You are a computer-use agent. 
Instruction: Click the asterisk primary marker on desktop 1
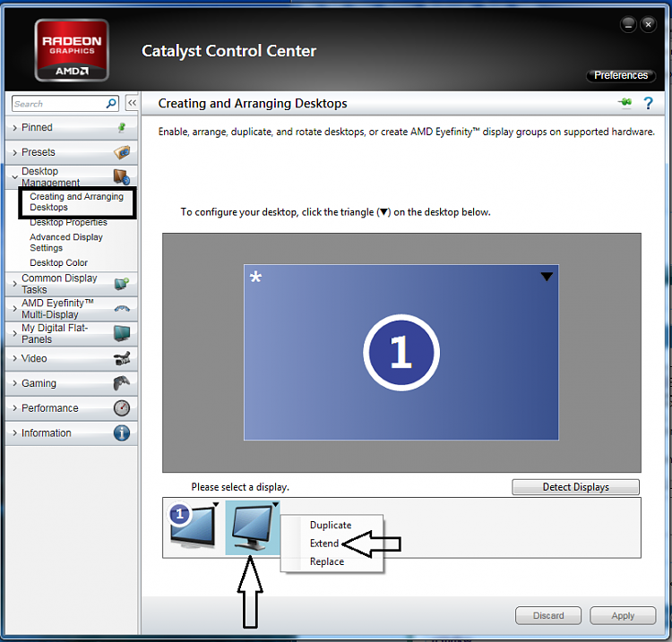point(255,277)
